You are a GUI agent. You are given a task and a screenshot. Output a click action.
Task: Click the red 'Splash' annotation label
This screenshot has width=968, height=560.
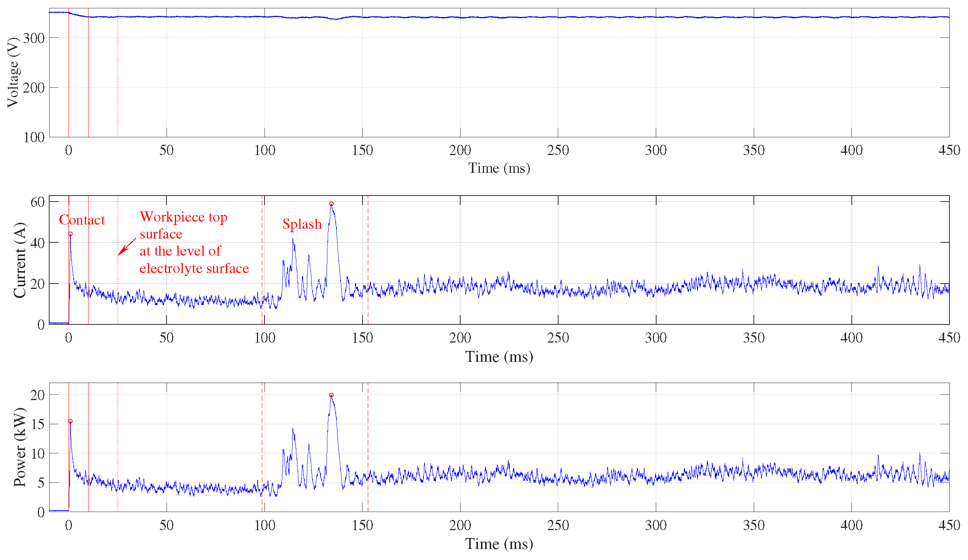pyautogui.click(x=302, y=224)
